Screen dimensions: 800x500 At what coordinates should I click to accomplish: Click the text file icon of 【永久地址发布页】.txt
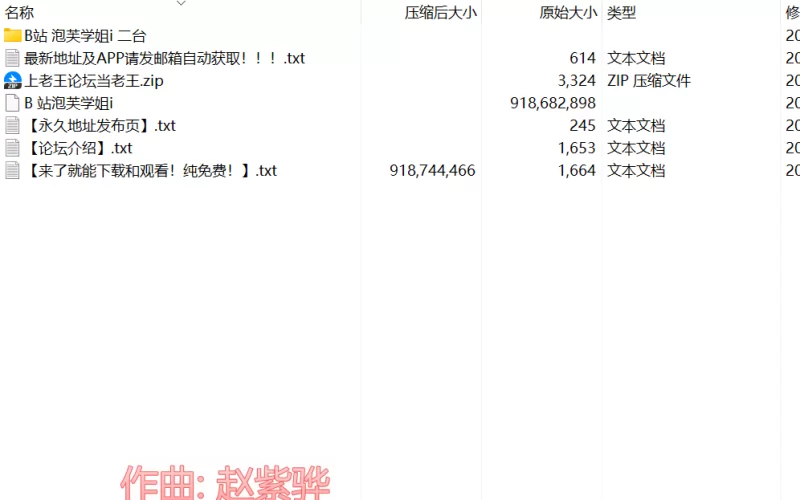pyautogui.click(x=12, y=126)
